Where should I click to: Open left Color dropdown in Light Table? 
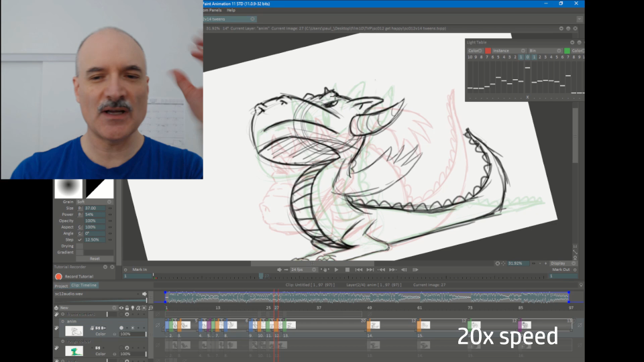tap(475, 51)
